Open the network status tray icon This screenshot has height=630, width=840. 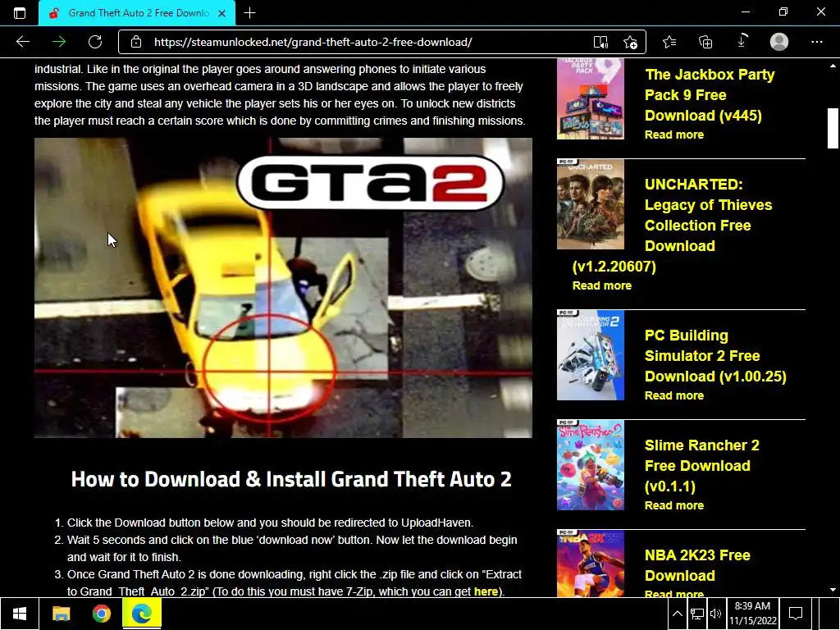pos(697,614)
